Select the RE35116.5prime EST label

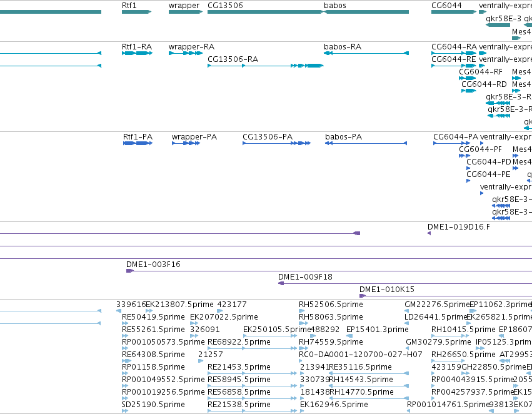pyautogui.click(x=361, y=367)
